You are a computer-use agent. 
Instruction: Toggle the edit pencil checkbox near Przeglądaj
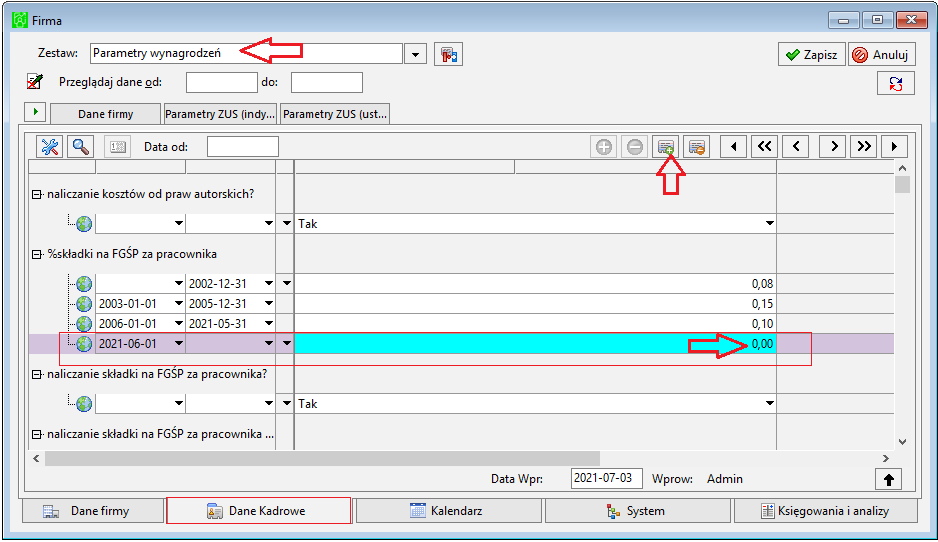(35, 81)
